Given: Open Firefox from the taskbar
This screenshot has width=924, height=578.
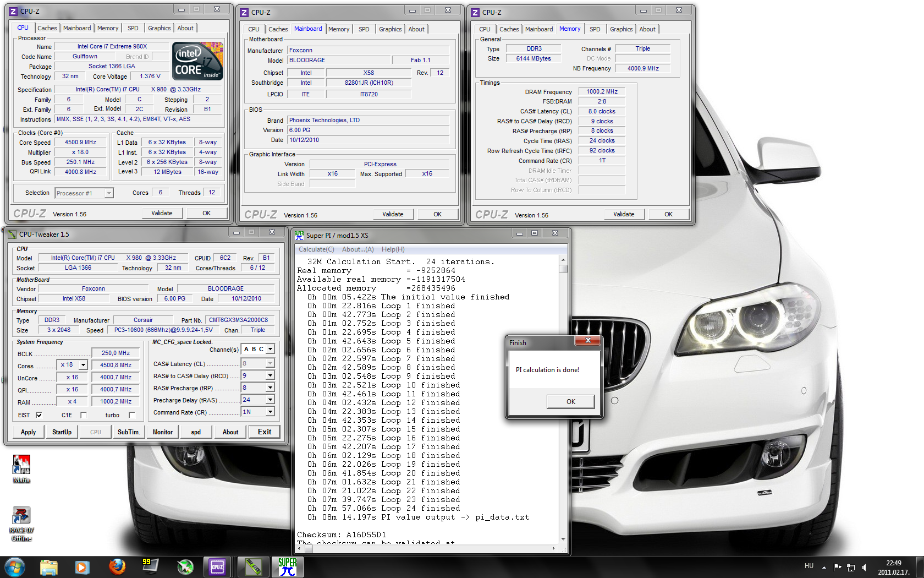Looking at the screenshot, I should point(117,566).
